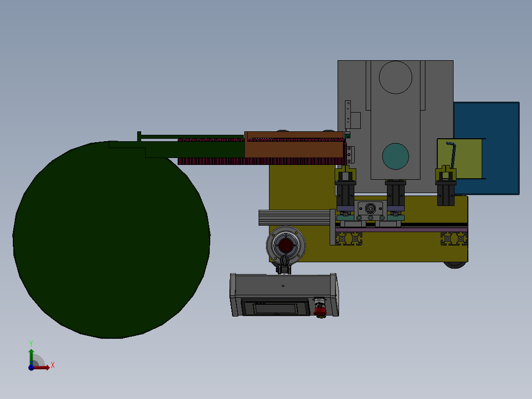
Task: Select the dark red center of round flange
Action: coord(286,245)
